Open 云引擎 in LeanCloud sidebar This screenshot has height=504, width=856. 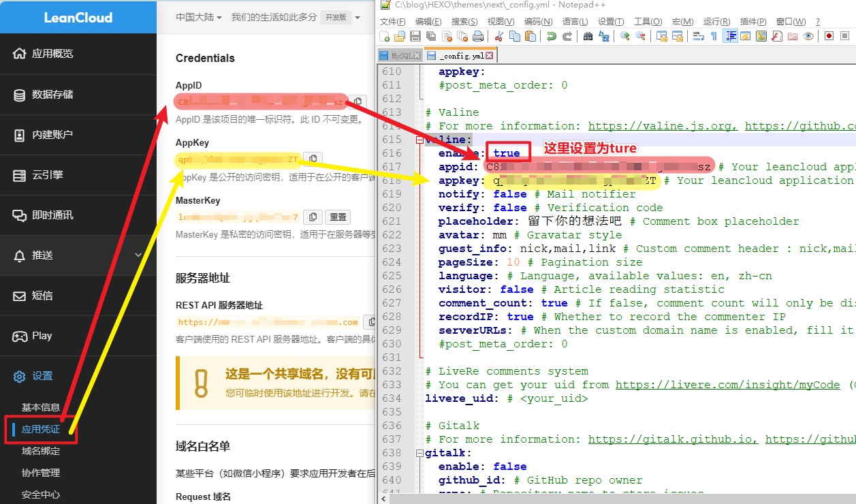78,175
